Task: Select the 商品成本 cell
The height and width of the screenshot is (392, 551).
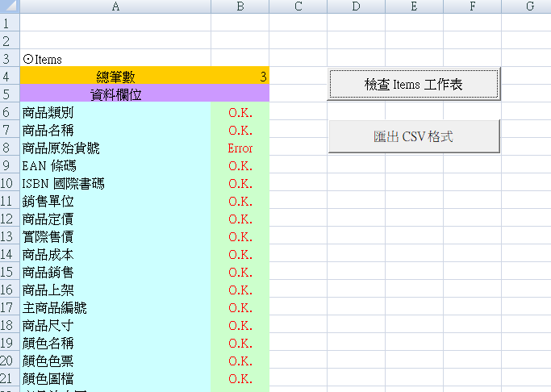Action: [x=115, y=253]
